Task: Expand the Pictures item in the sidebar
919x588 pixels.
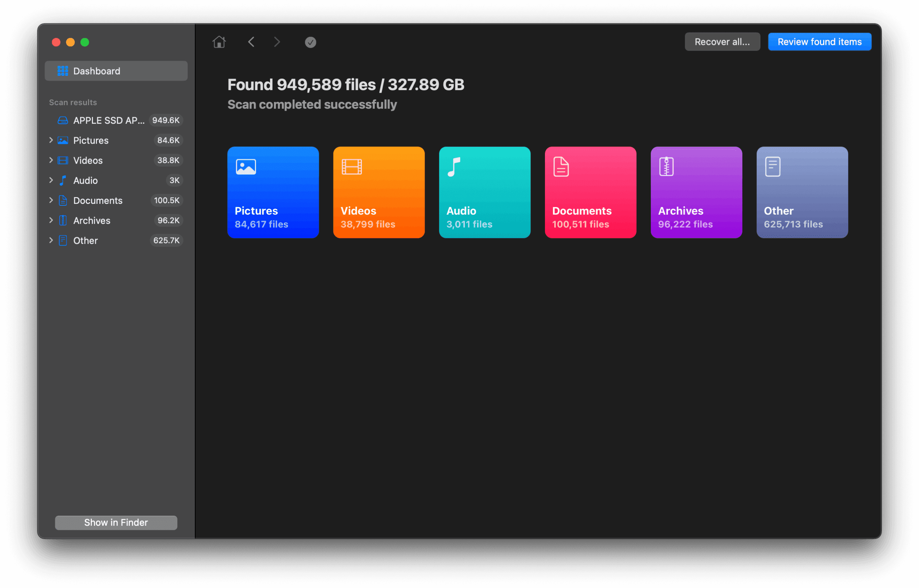Action: click(x=51, y=140)
